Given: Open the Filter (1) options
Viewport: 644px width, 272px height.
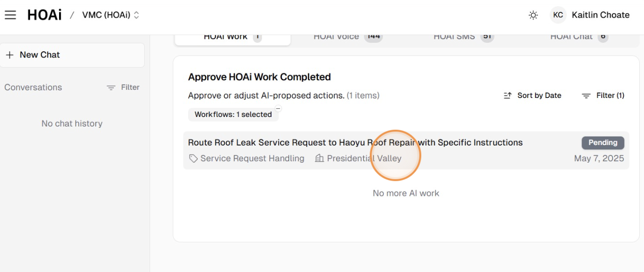Looking at the screenshot, I should coord(603,96).
